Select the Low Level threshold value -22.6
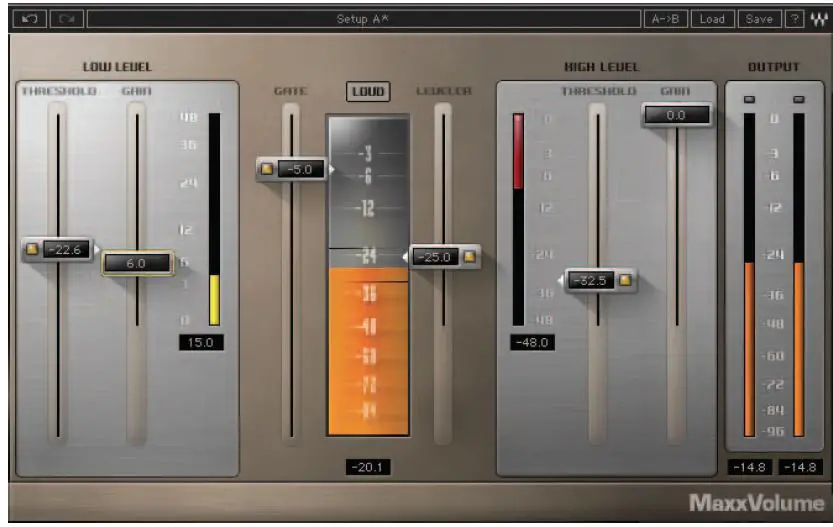Viewport: 833px width, 527px height. (x=67, y=249)
